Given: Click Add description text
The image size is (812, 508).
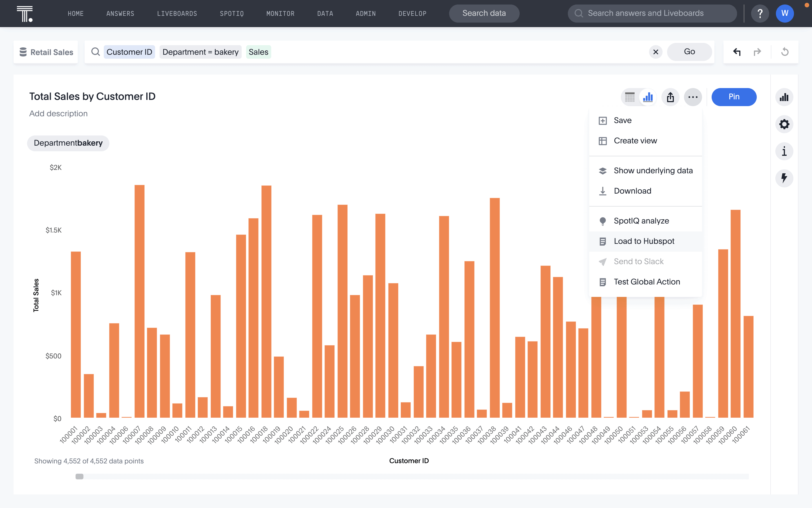Looking at the screenshot, I should 58,113.
